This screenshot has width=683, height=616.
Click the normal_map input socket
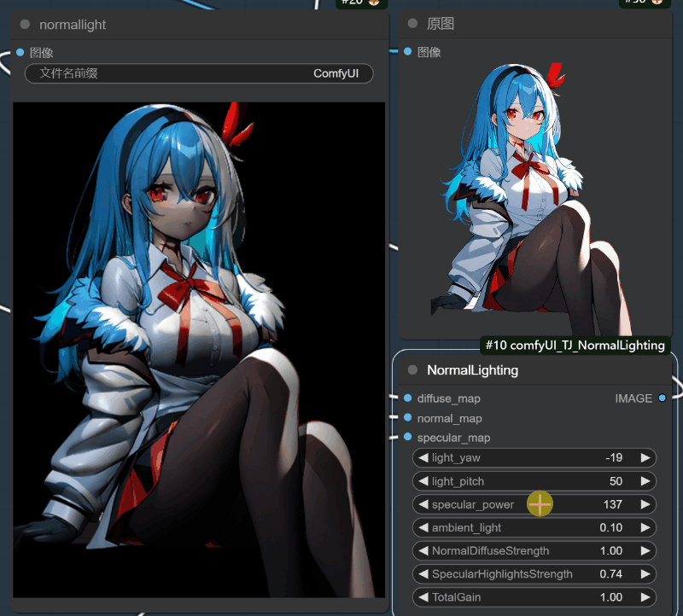pyautogui.click(x=408, y=417)
